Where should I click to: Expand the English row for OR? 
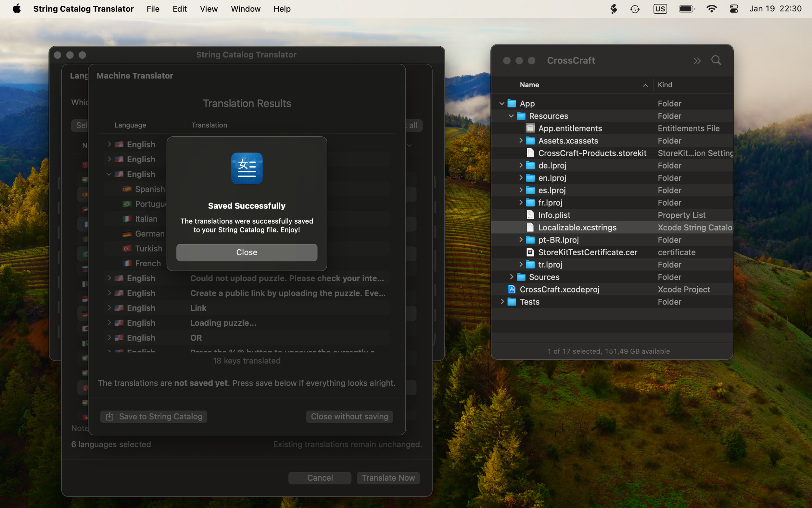(109, 337)
